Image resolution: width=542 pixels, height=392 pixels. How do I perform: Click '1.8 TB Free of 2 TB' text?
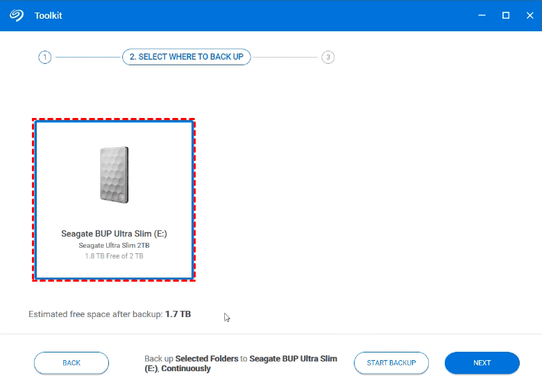(114, 256)
